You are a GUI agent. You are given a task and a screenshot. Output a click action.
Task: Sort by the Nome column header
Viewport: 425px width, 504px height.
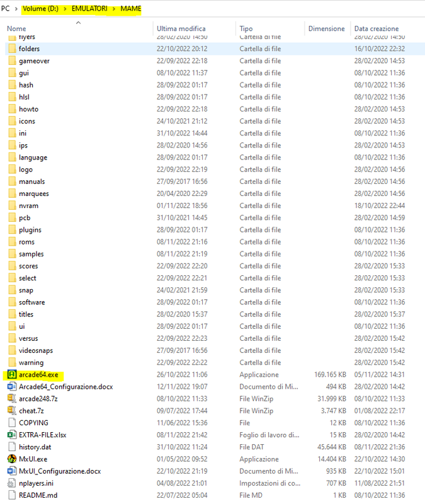click(x=16, y=28)
